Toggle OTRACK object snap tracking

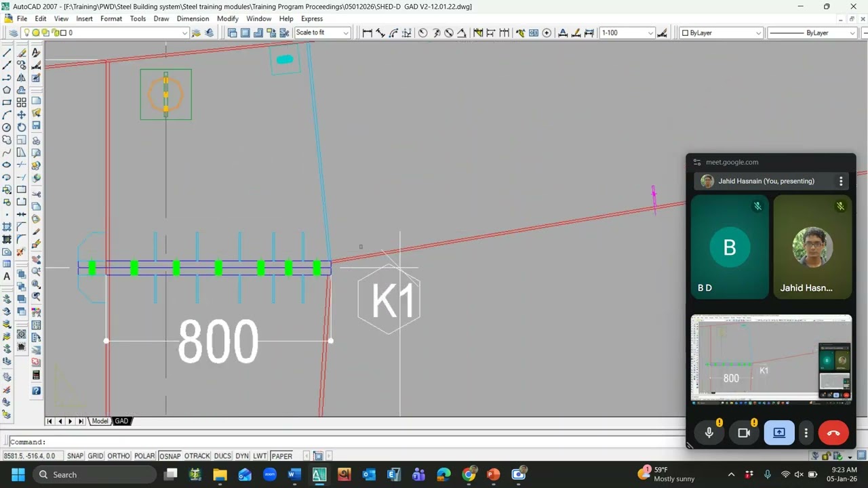point(197,456)
